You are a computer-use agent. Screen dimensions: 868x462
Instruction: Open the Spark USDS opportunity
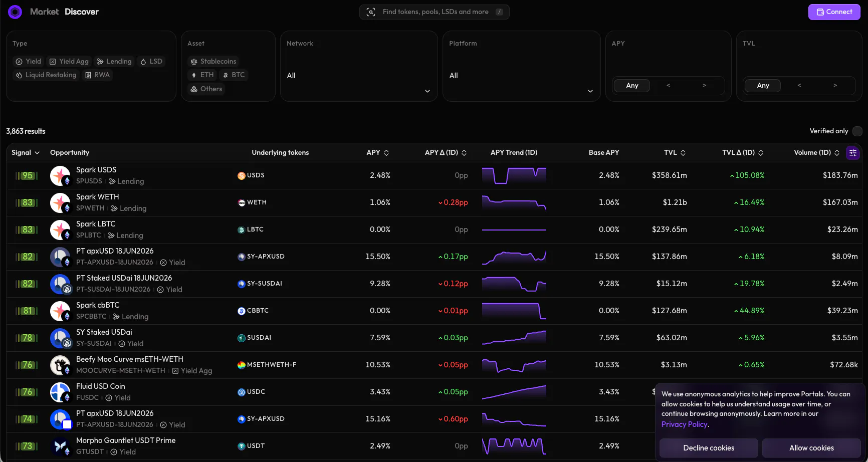[x=434, y=176]
